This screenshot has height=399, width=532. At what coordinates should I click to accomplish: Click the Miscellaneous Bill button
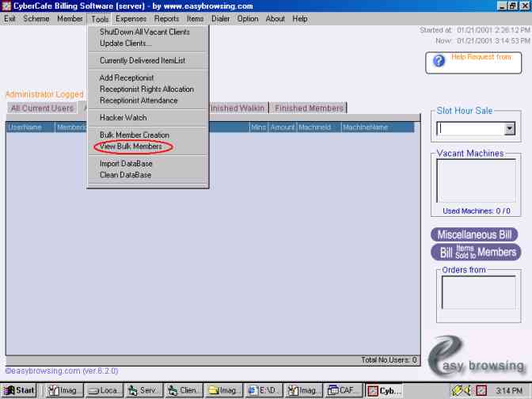click(x=474, y=234)
